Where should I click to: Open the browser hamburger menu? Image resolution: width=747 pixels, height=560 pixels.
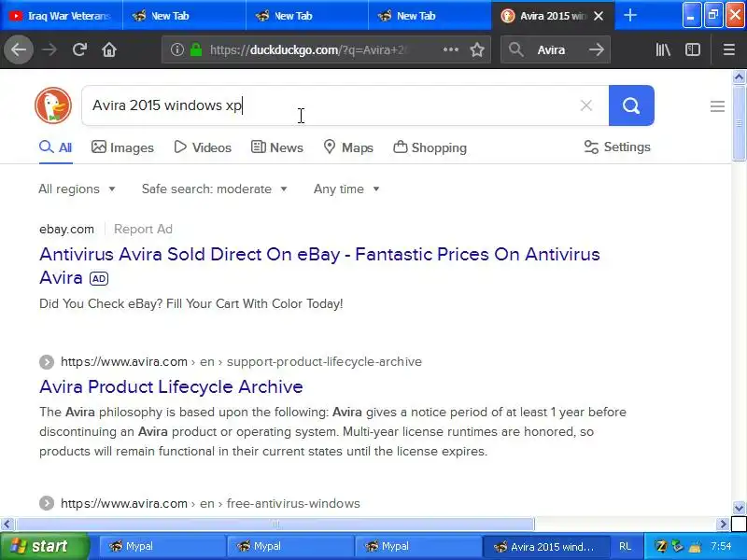(729, 49)
